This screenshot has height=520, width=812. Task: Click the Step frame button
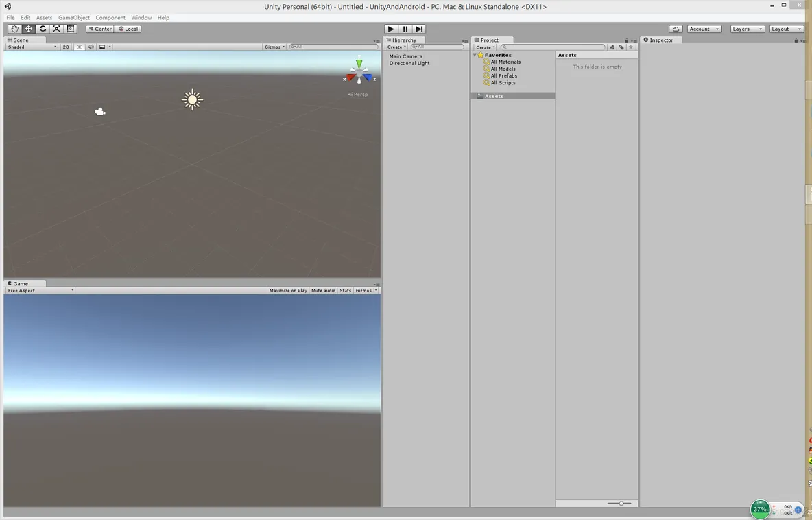pyautogui.click(x=419, y=29)
